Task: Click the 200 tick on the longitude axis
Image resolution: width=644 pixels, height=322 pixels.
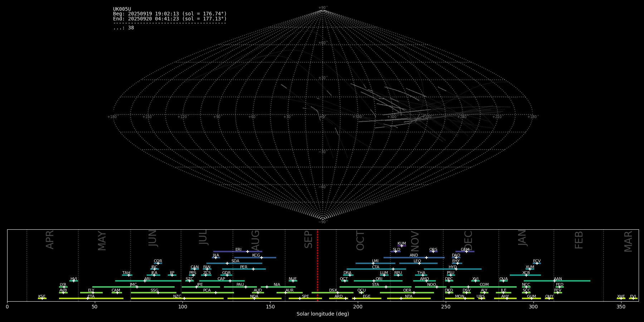Action: pyautogui.click(x=358, y=307)
